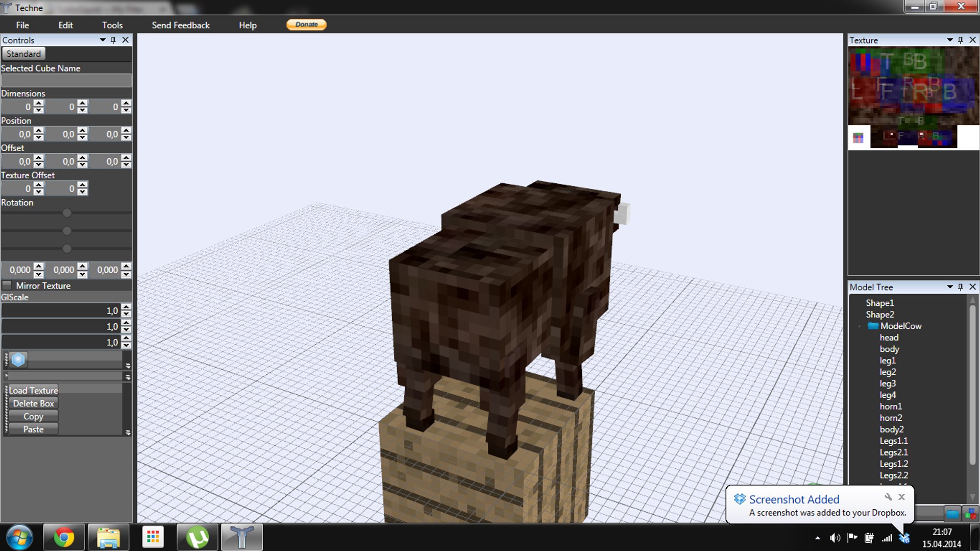The image size is (980, 551).
Task: Open the File menu
Action: click(x=22, y=25)
